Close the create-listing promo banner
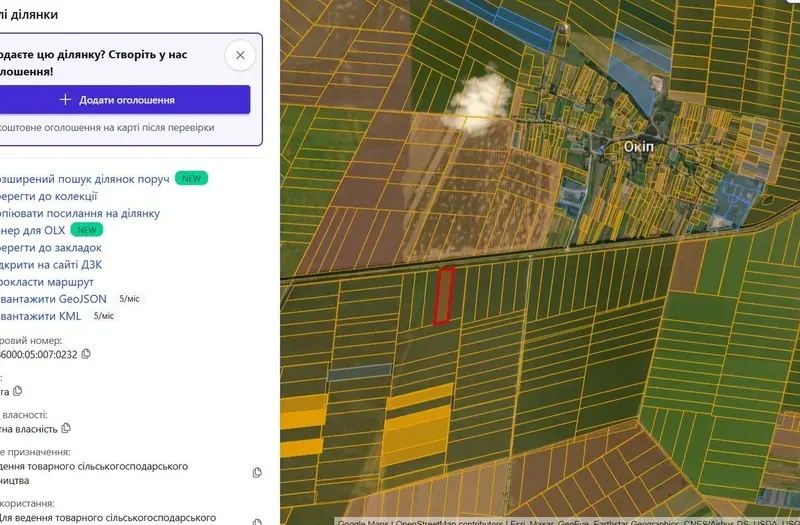Image resolution: width=800 pixels, height=525 pixels. pyautogui.click(x=240, y=55)
